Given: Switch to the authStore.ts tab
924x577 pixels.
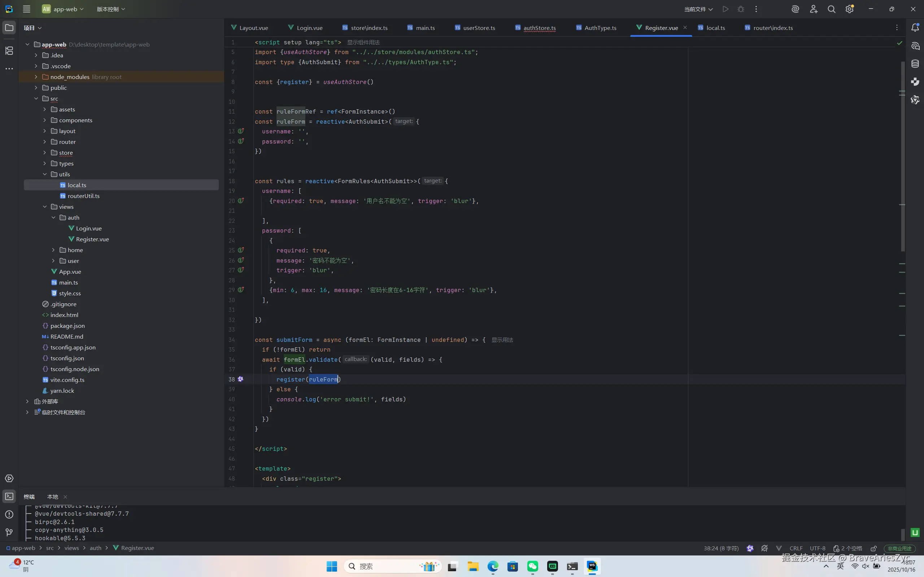Looking at the screenshot, I should point(539,28).
